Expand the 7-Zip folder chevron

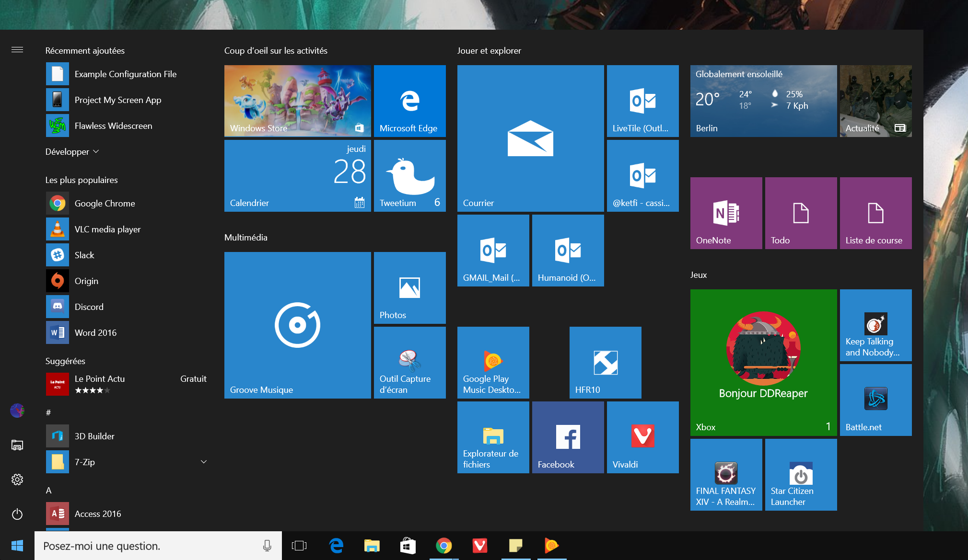pos(204,462)
